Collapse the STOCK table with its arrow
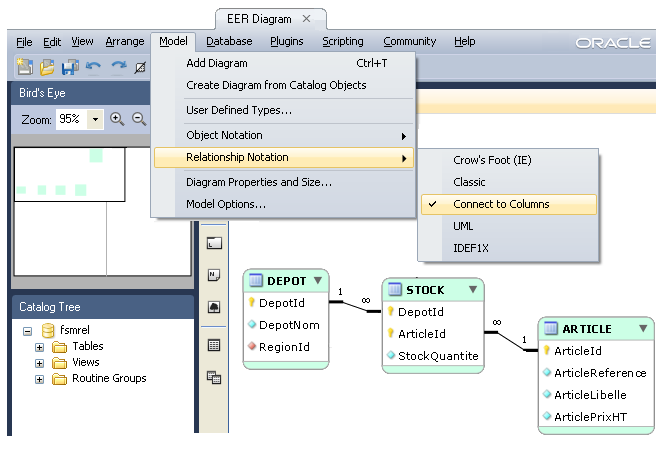 coord(473,290)
